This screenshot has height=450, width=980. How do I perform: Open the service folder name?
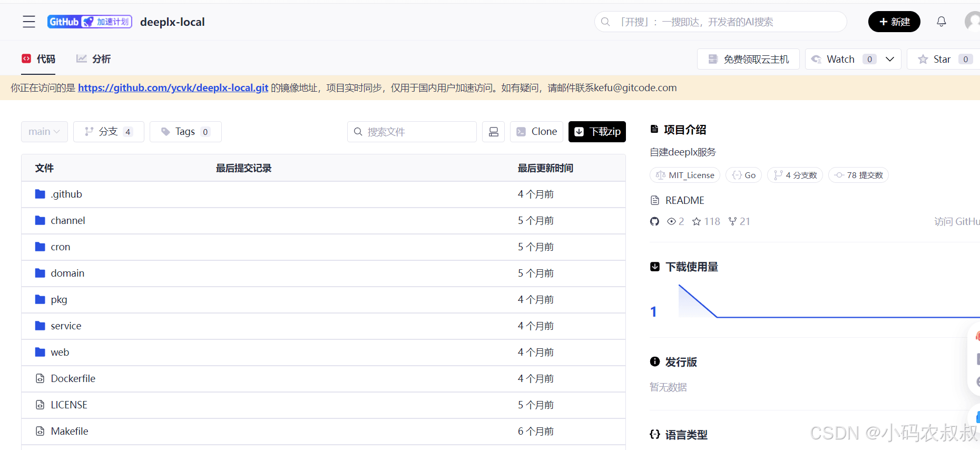pos(66,326)
